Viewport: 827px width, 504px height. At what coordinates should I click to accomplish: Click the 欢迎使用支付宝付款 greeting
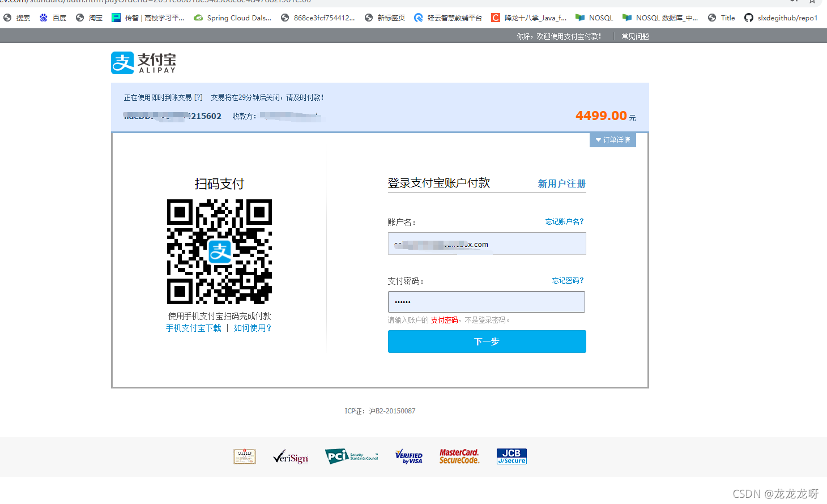(559, 36)
